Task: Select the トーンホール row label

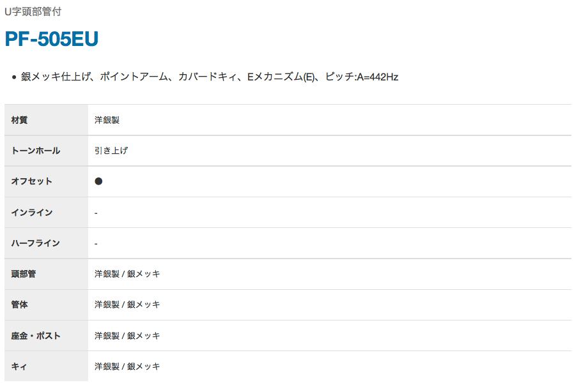Action: [x=36, y=151]
